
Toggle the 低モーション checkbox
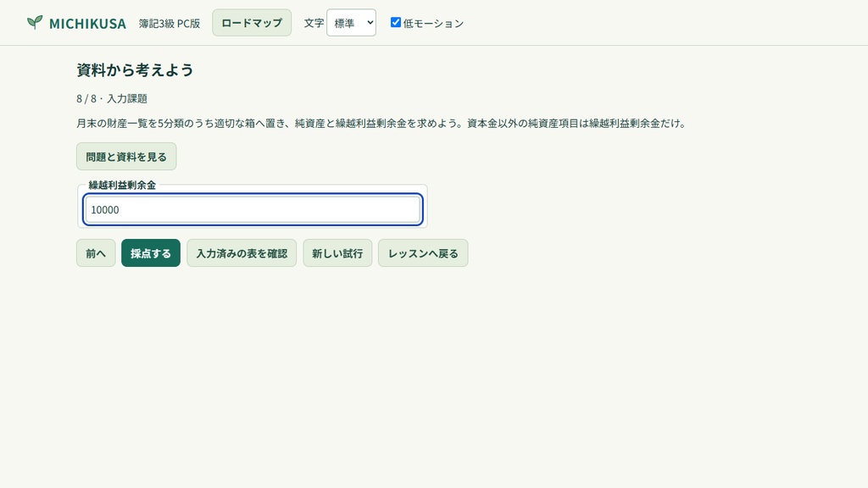(x=395, y=22)
